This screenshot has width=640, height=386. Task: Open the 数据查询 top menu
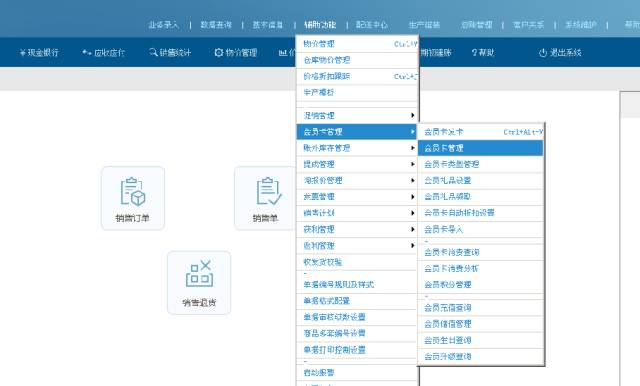(x=216, y=24)
